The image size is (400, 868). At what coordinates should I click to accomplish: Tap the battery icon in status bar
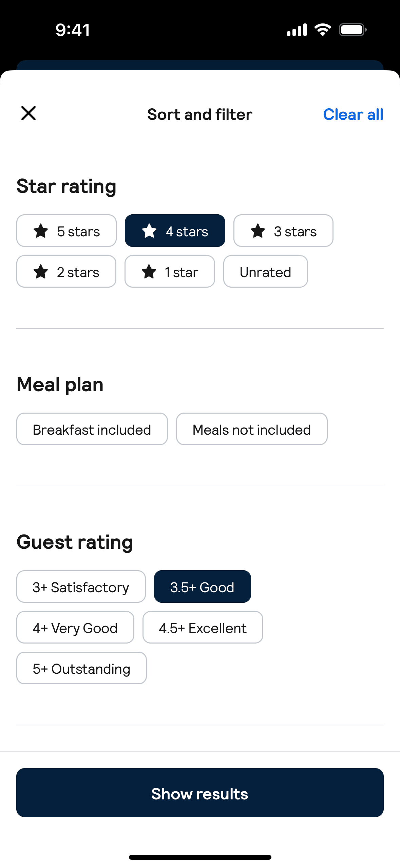[x=353, y=30]
